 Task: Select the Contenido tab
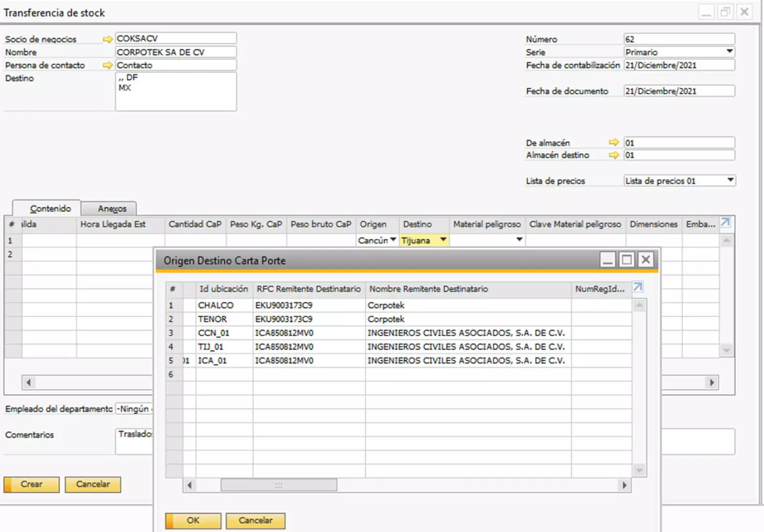click(50, 209)
